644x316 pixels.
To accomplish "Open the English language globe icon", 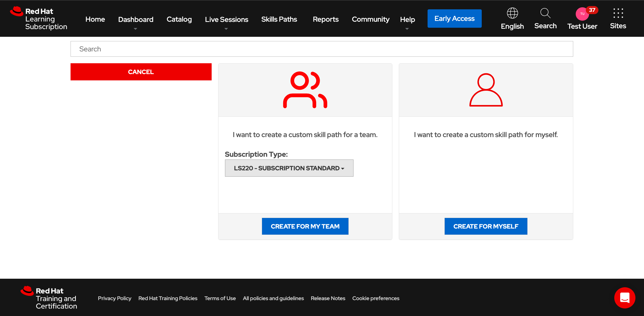I will click(512, 13).
